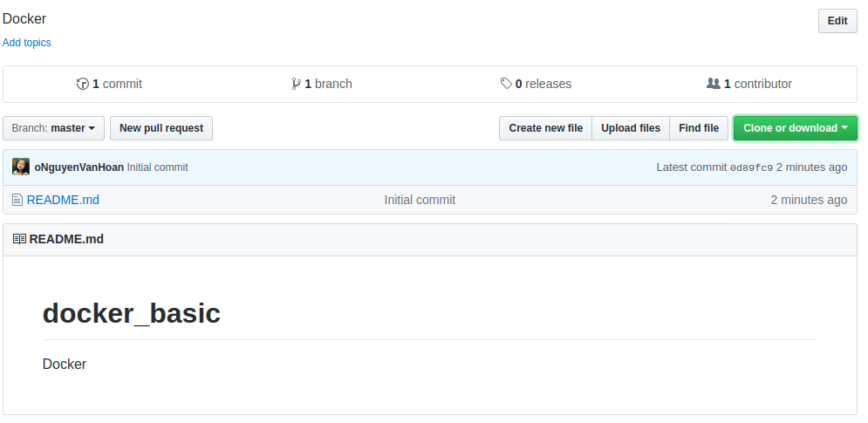Open the README.md file link

pyautogui.click(x=63, y=200)
